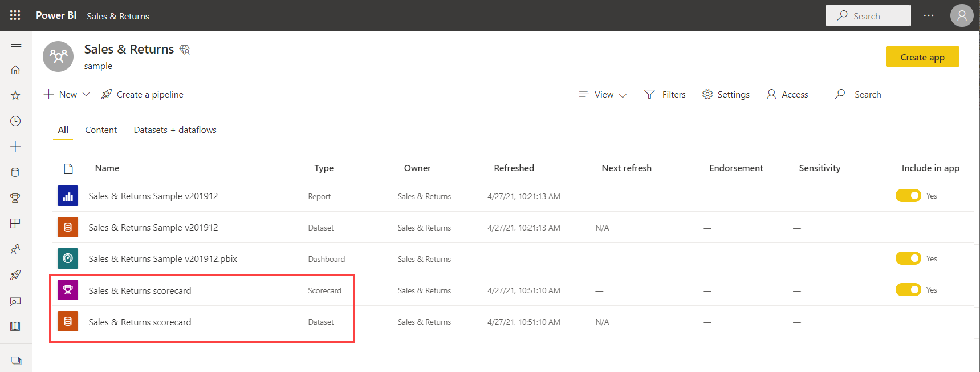Viewport: 980px width, 372px height.
Task: Sort by the Refreshed column header
Action: [514, 168]
